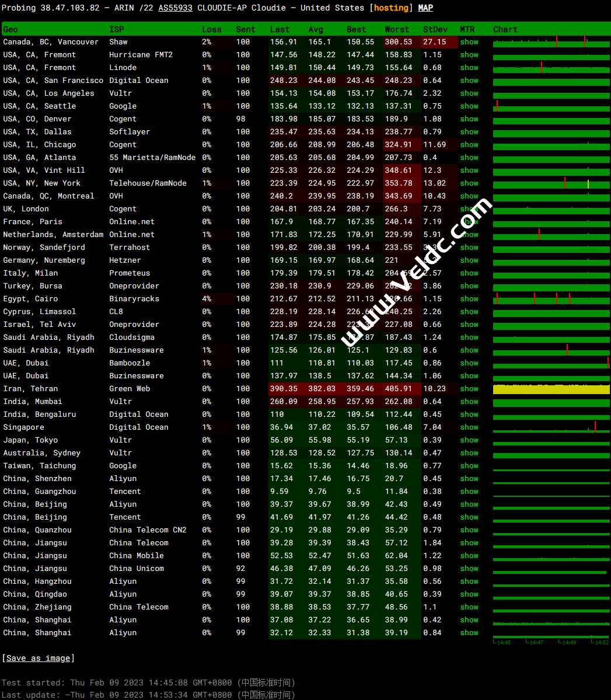Show MTR for Japan Tokyo Vultr row
The height and width of the screenshot is (700, 611).
click(469, 440)
